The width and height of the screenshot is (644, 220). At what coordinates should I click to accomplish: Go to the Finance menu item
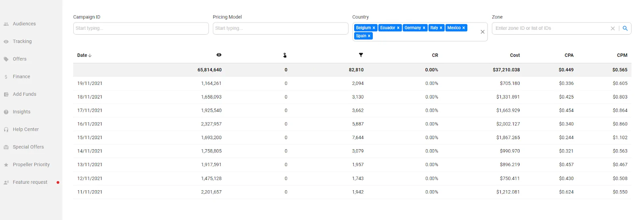(x=21, y=77)
